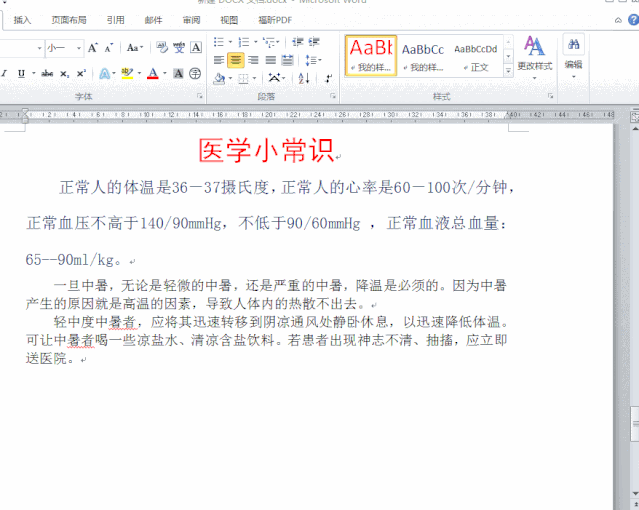
Task: Open the 引用 tab
Action: tap(115, 20)
